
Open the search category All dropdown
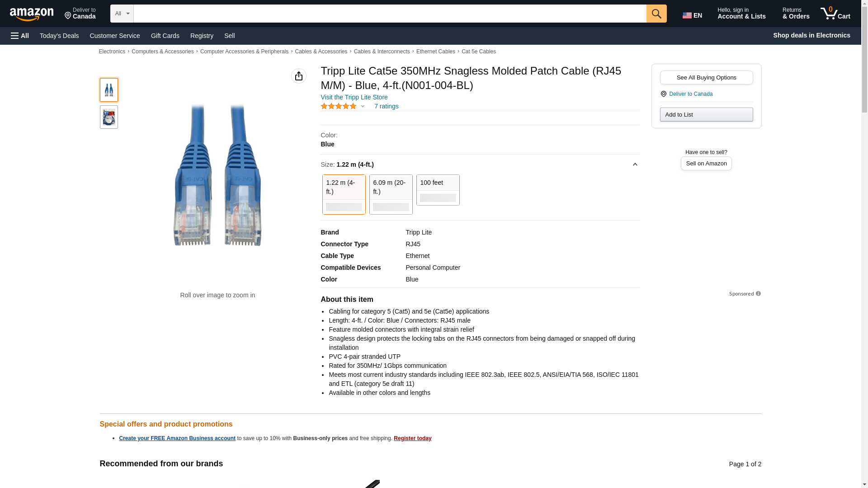tap(122, 14)
